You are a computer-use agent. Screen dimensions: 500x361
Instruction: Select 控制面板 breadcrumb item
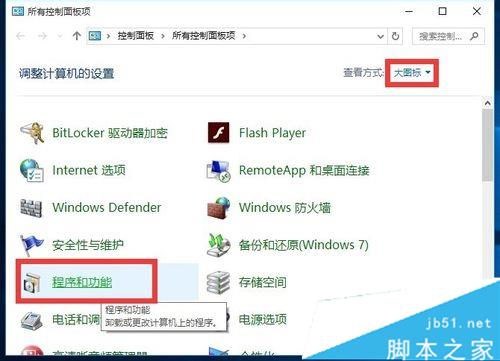coord(135,36)
